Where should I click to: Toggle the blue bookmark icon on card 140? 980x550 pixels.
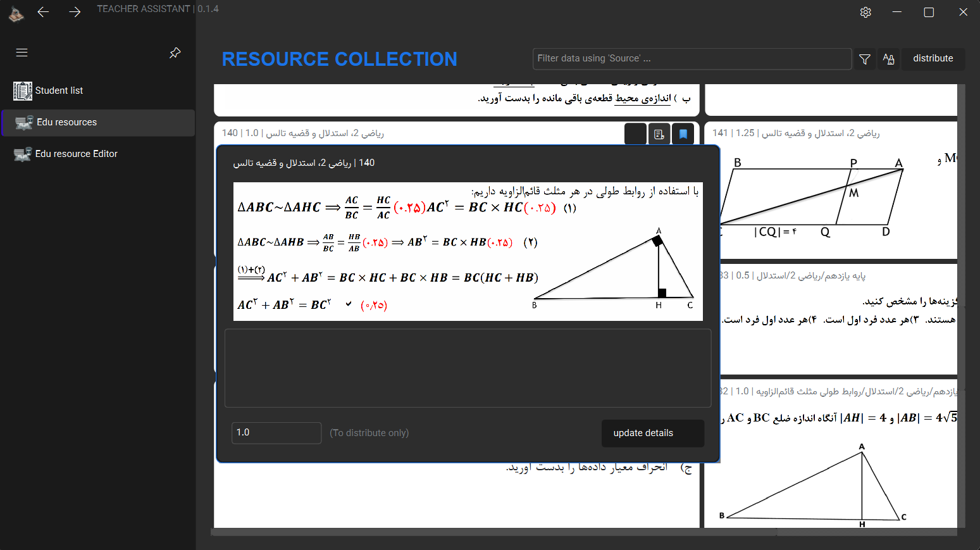683,134
